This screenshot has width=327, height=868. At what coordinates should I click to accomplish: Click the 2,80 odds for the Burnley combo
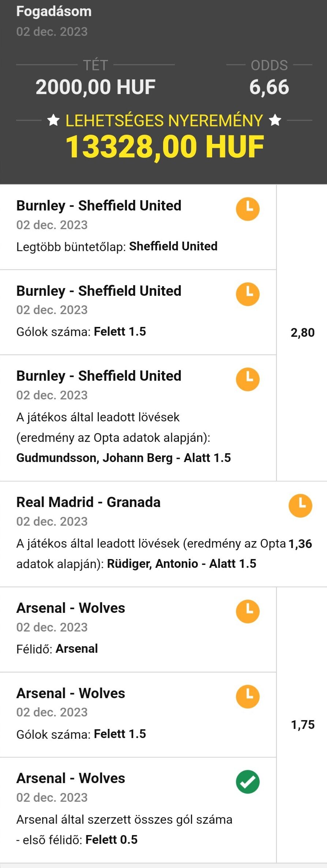click(x=302, y=332)
